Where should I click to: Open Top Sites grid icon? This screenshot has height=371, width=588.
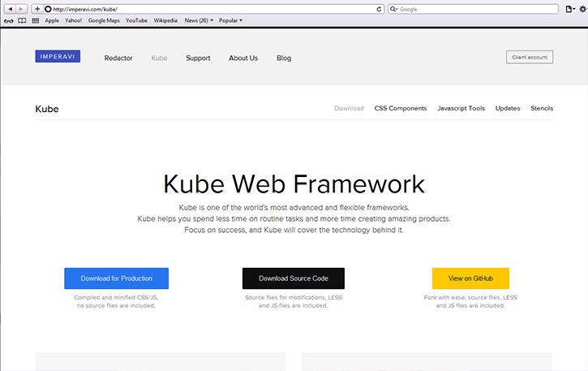pos(36,20)
